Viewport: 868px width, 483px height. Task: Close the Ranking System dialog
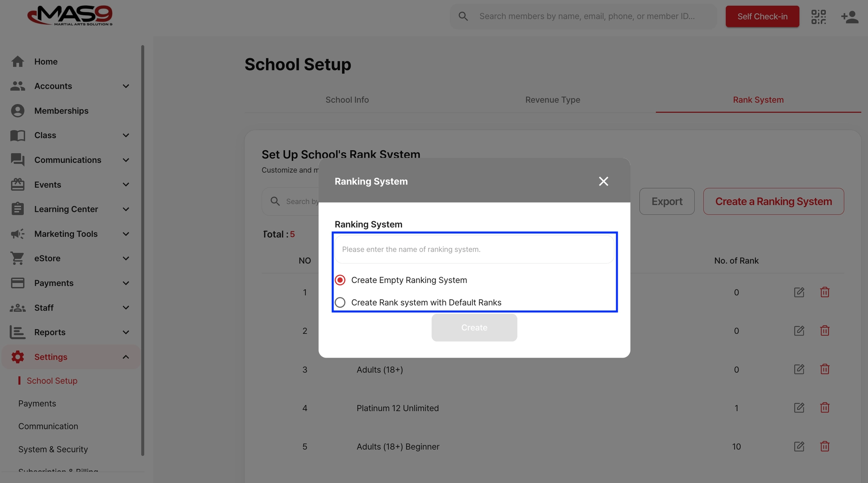click(603, 181)
